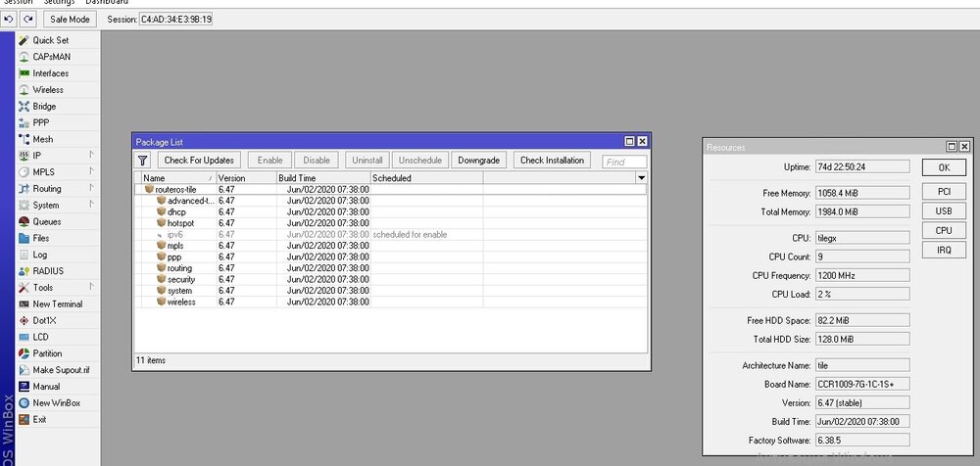Expand the IP submenu
This screenshot has width=980, height=466.
coord(37,156)
